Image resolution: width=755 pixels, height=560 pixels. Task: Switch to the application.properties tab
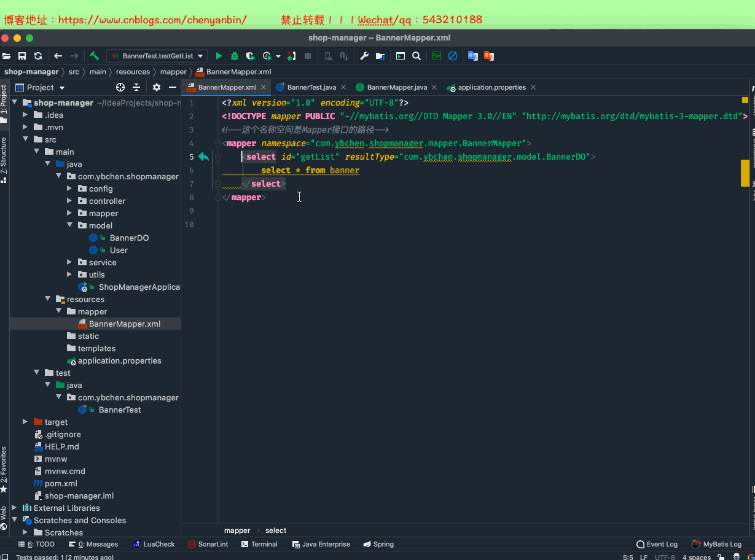491,87
